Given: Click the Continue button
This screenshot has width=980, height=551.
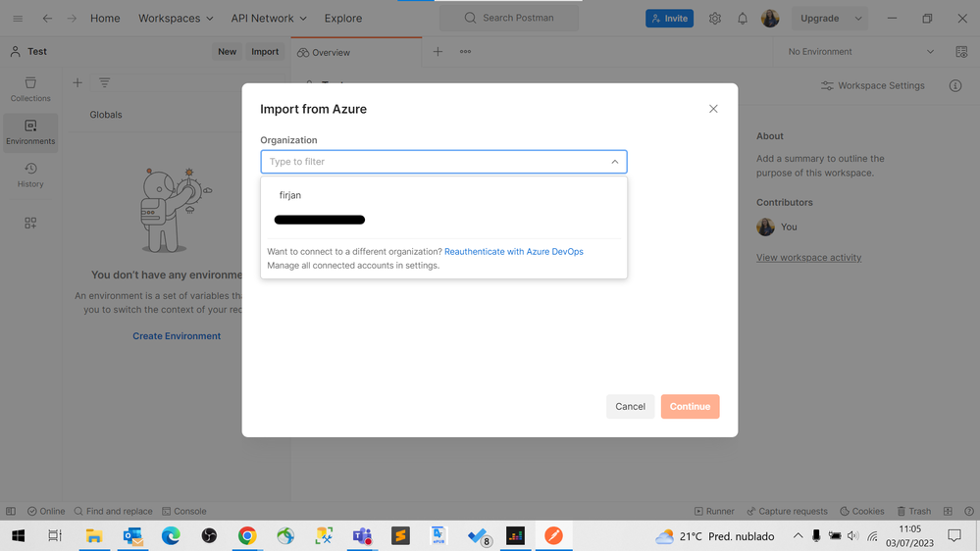Looking at the screenshot, I should coord(690,406).
